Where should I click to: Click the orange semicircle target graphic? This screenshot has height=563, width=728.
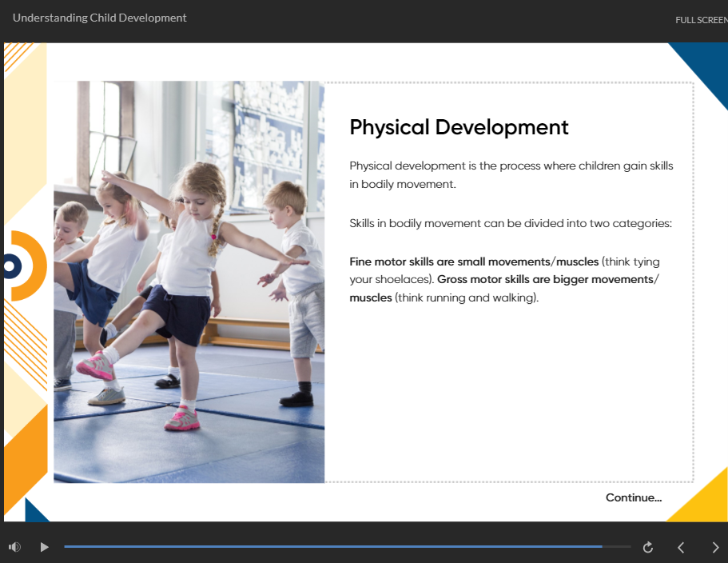[x=28, y=266]
